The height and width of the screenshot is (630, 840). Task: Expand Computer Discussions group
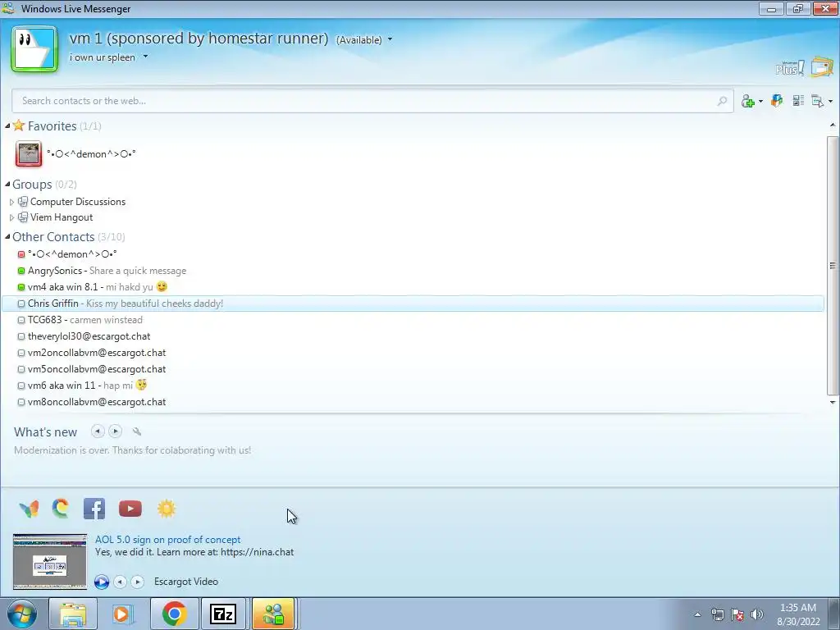coord(11,202)
